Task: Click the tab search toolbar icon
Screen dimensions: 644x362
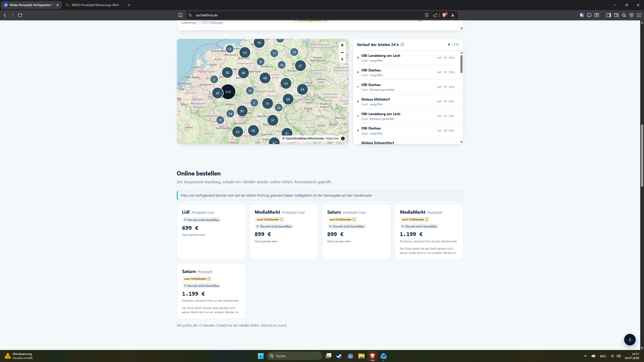Action: (x=597, y=15)
